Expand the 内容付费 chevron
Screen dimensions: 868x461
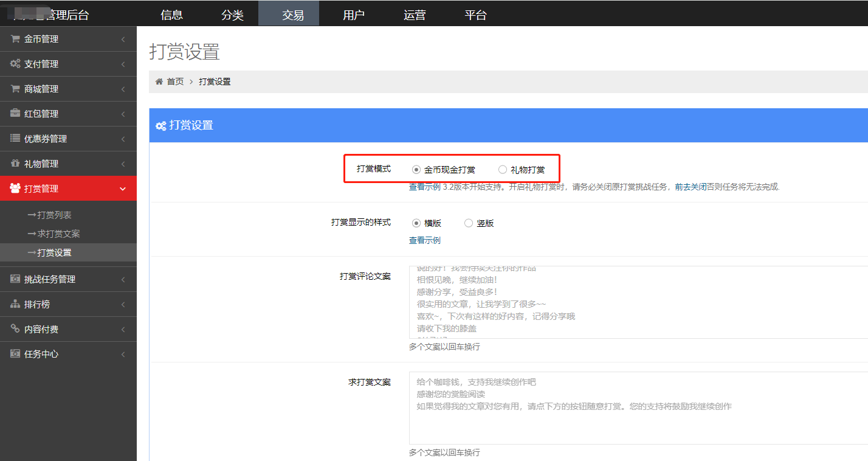123,330
